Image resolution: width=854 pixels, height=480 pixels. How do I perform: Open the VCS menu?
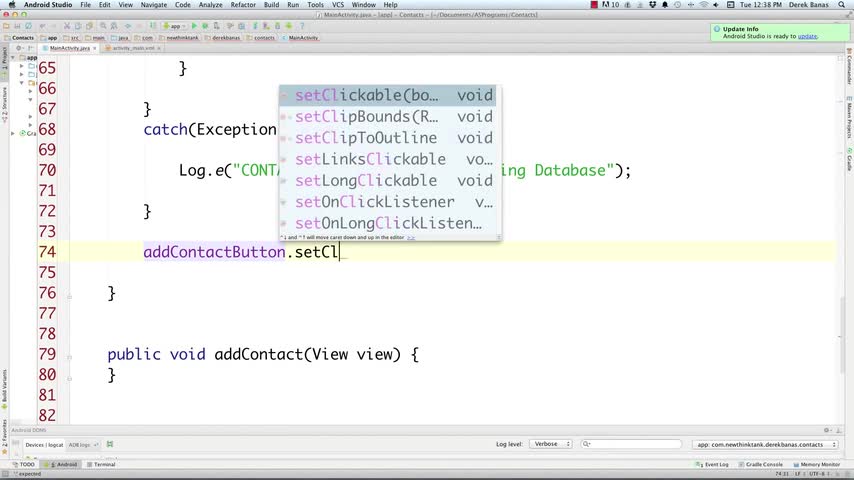(338, 4)
